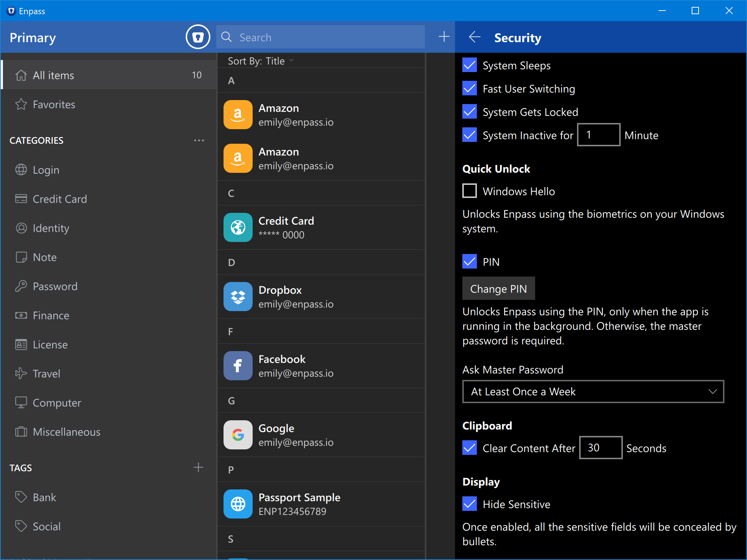The image size is (747, 560).
Task: Toggle Fast User Switching checkbox
Action: (x=470, y=88)
